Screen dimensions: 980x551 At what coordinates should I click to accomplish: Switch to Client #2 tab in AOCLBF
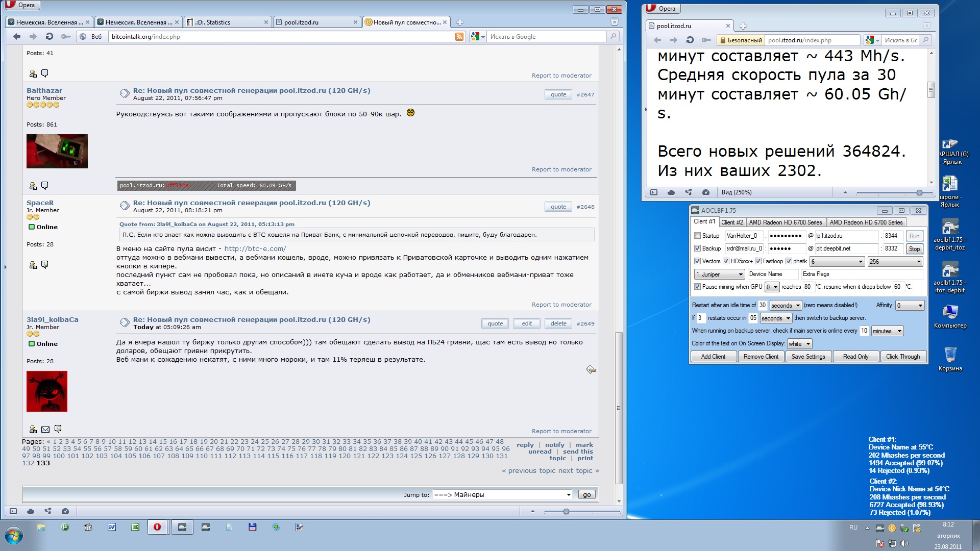coord(732,222)
